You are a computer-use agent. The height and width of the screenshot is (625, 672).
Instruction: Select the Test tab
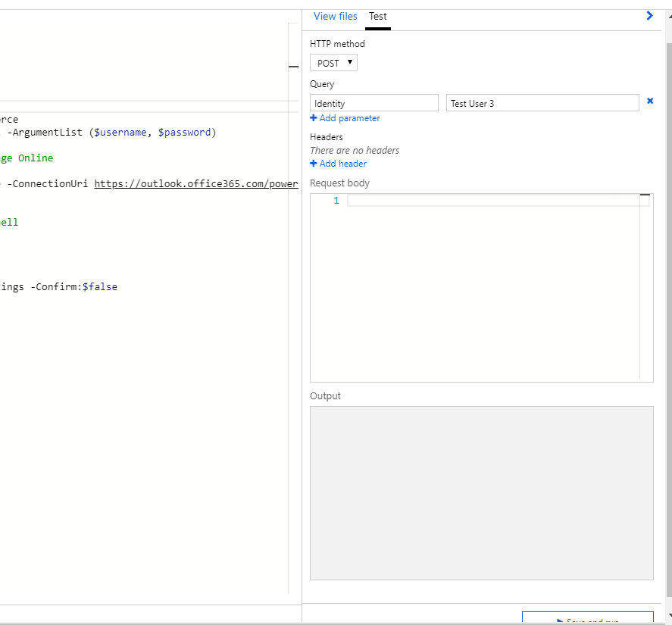click(x=377, y=16)
